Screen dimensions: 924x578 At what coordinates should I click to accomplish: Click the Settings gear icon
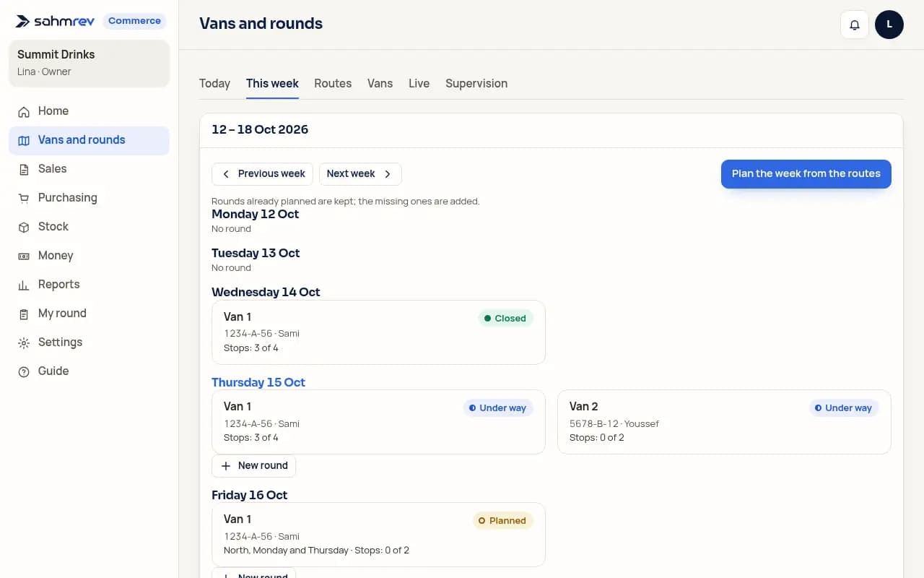[x=24, y=342]
